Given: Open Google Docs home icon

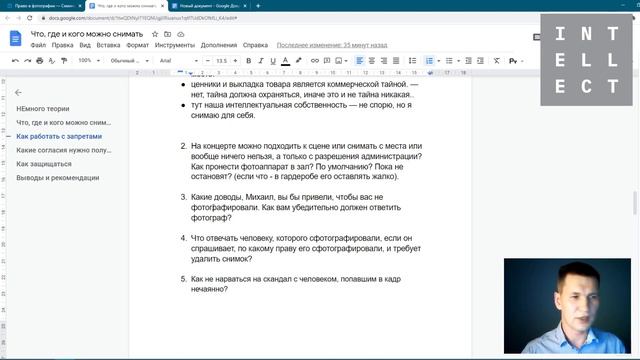Looking at the screenshot, I should coord(16,38).
